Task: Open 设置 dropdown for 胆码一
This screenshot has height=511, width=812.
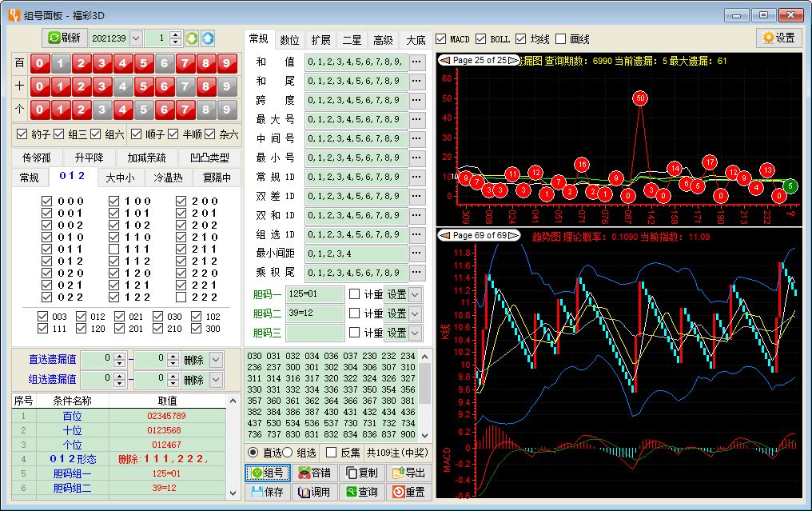Action: (415, 295)
